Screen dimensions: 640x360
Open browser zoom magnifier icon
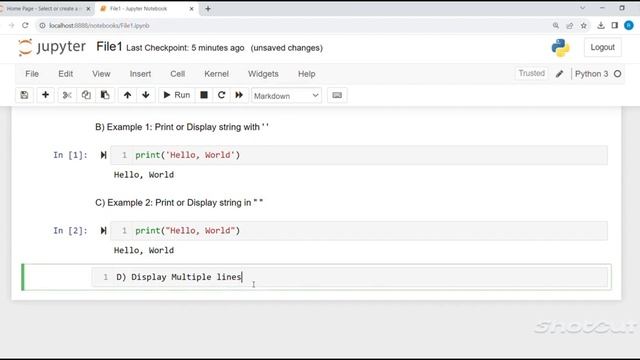click(x=556, y=25)
